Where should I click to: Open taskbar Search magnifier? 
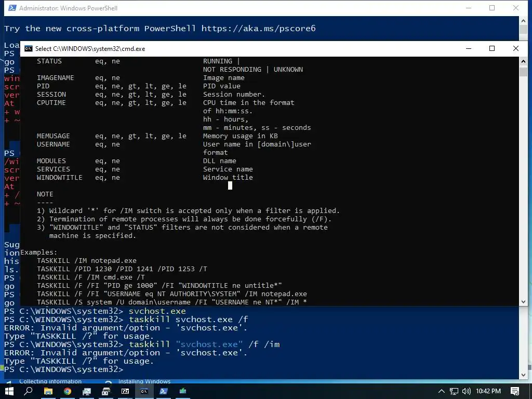(29, 391)
